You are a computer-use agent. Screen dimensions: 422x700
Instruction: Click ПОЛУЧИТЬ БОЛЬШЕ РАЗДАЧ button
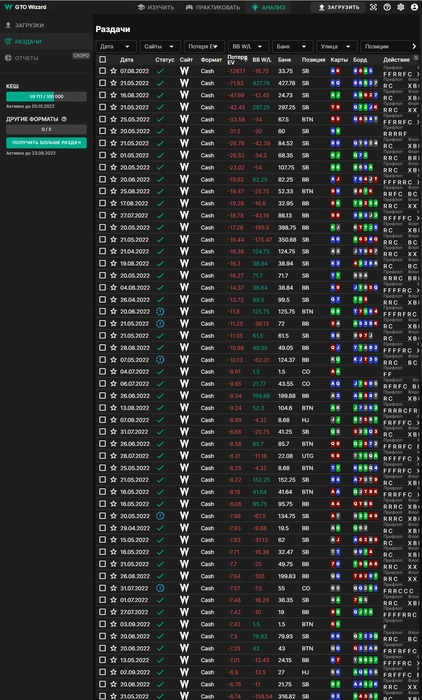[46, 142]
